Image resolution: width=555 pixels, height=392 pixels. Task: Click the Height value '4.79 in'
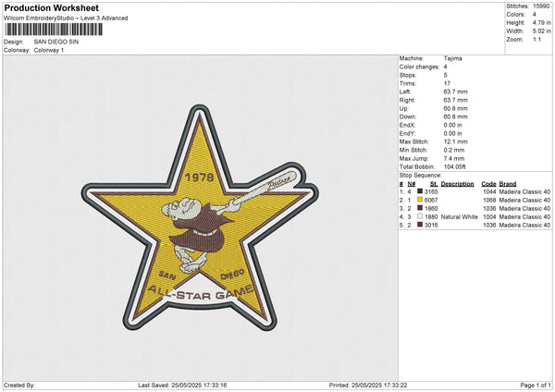(x=542, y=22)
